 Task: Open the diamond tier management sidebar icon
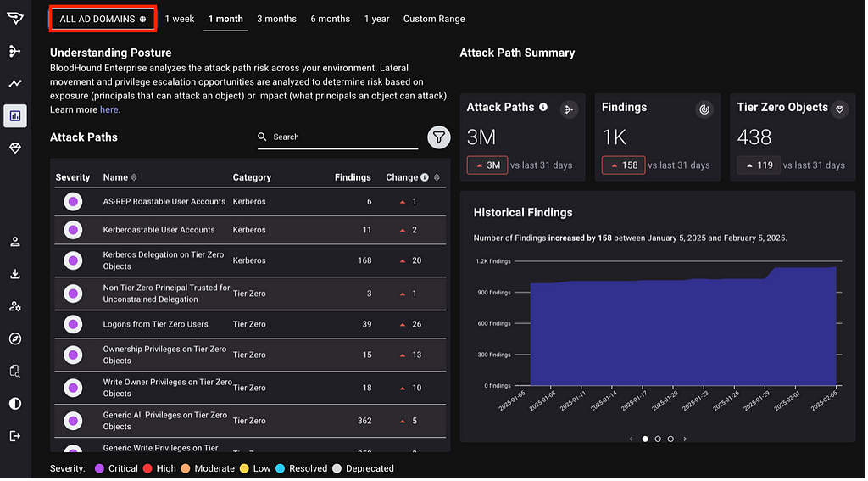(15, 148)
